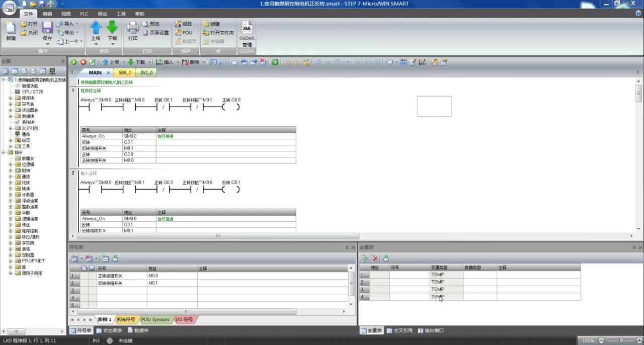Expand the 计数器 instruction node
The height and width of the screenshot is (345, 644).
(x=11, y=195)
